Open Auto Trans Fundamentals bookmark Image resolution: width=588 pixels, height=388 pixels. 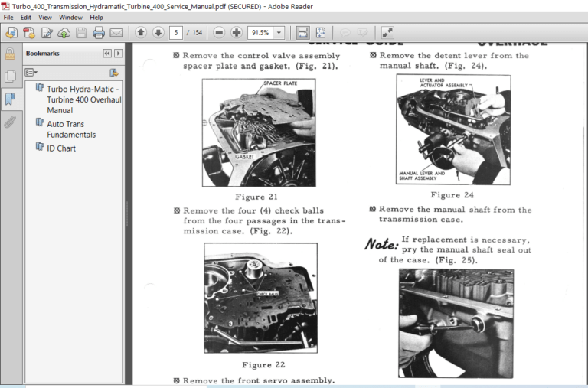pyautogui.click(x=71, y=129)
